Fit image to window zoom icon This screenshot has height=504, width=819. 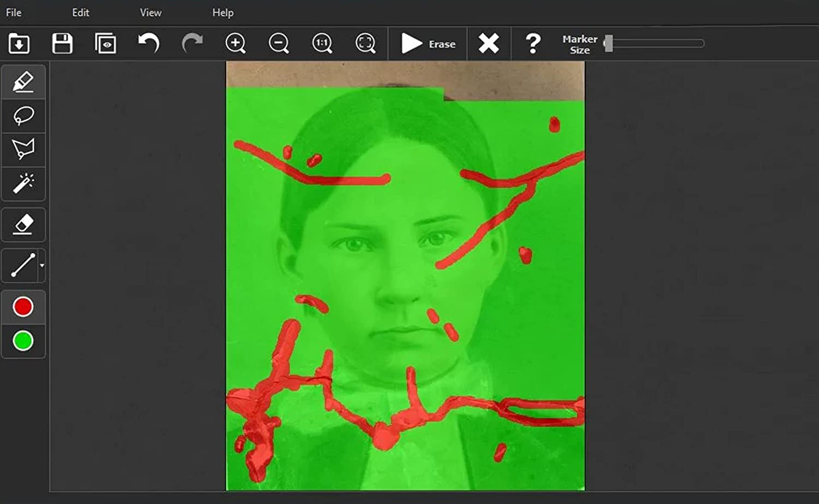[x=365, y=43]
